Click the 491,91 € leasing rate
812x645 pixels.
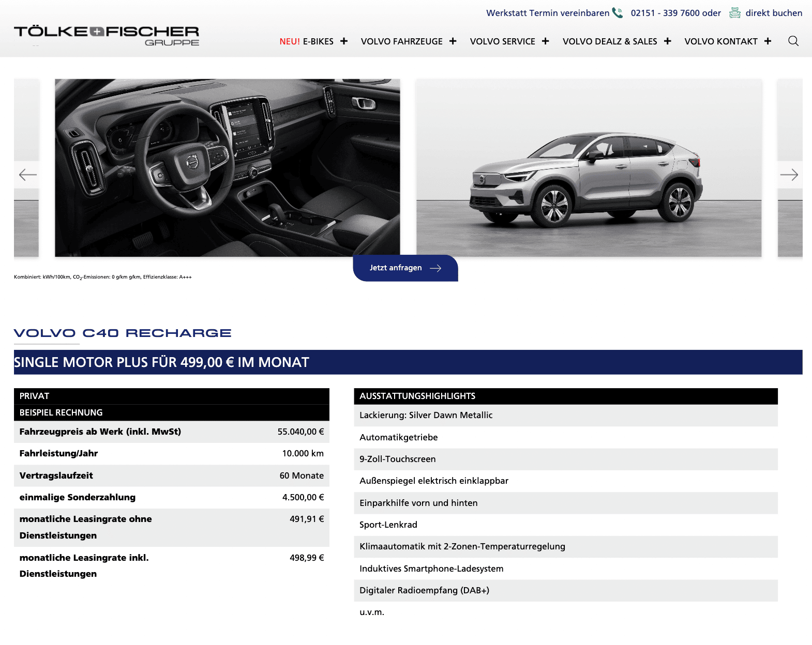[307, 519]
